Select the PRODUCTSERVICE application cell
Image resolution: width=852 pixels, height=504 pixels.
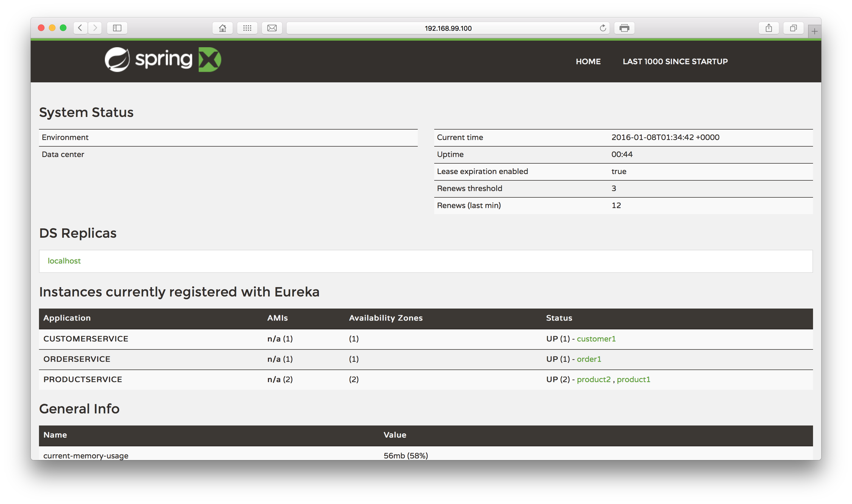(x=83, y=379)
